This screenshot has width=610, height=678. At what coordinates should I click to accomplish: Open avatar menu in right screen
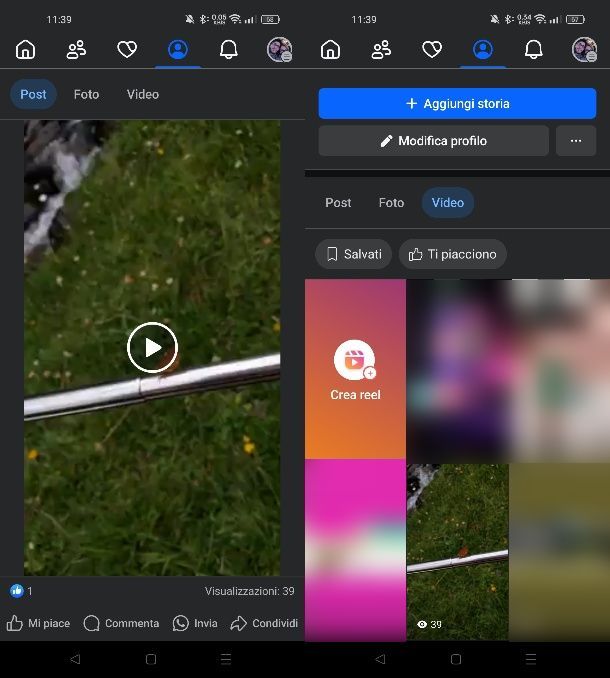pyautogui.click(x=584, y=49)
